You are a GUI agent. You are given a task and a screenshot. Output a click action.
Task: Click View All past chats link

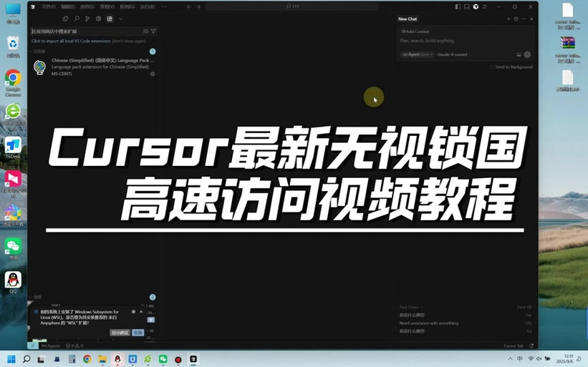[524, 307]
